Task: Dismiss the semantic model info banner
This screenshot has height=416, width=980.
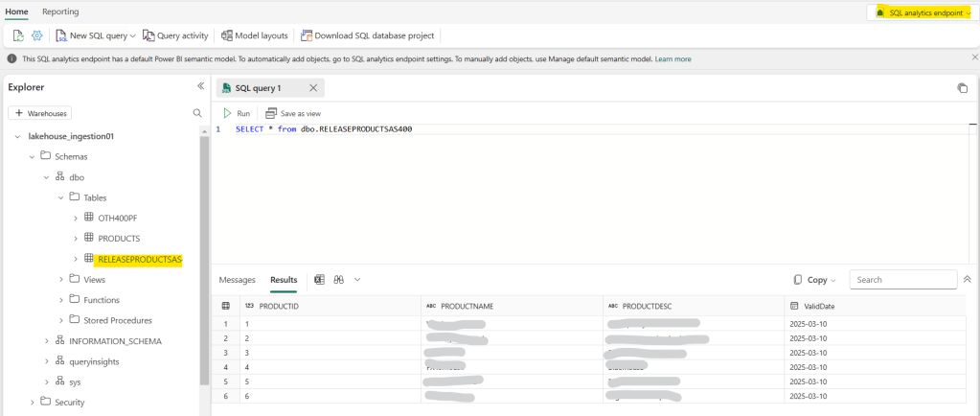Action: point(974,58)
